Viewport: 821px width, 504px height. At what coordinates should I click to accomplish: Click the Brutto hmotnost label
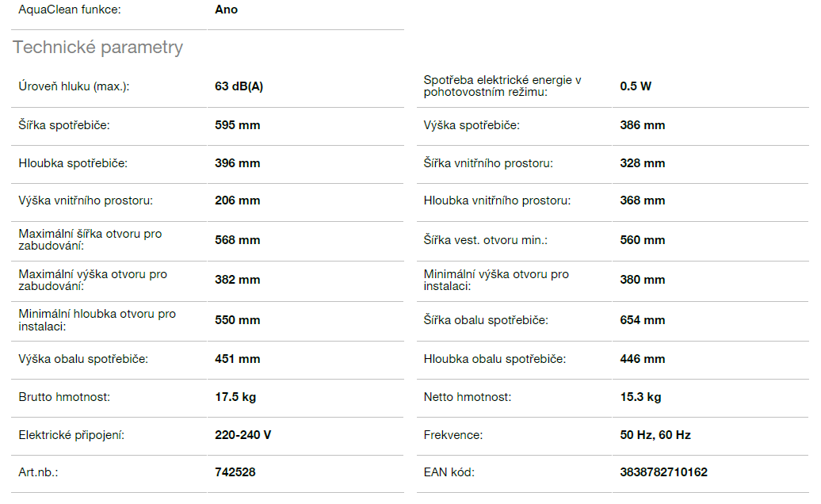[64, 397]
